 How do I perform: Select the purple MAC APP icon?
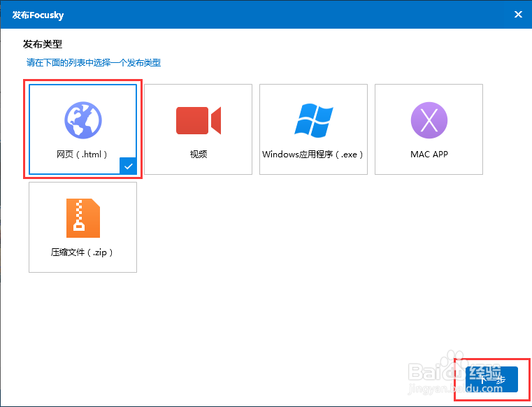point(429,120)
